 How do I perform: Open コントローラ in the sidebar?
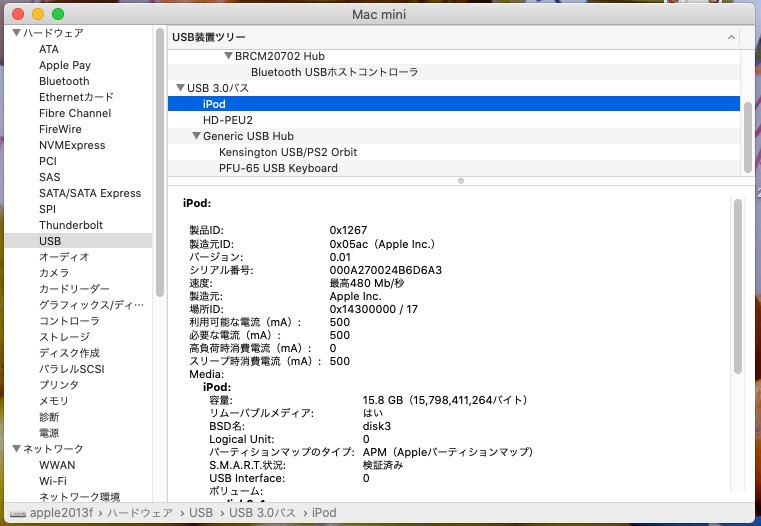(69, 321)
